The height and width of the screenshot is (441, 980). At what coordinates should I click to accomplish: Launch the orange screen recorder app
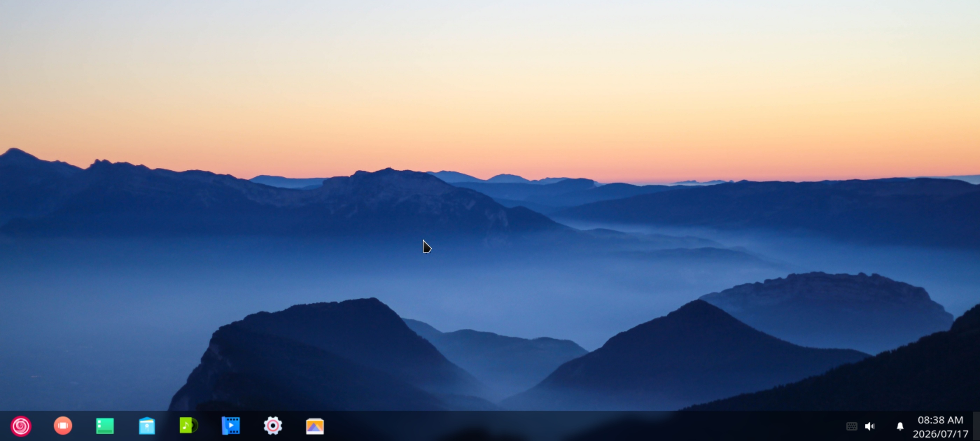(63, 425)
